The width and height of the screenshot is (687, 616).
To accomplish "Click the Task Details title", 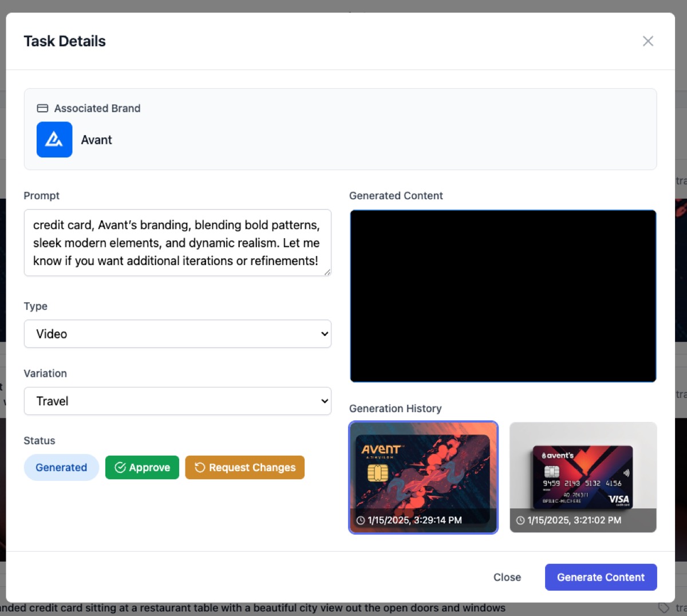I will [x=65, y=41].
